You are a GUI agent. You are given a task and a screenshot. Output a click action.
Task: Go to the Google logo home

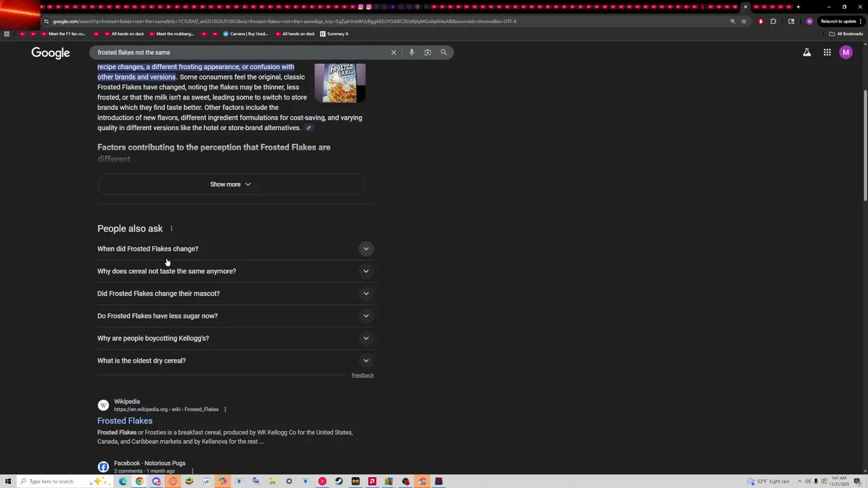tap(50, 53)
